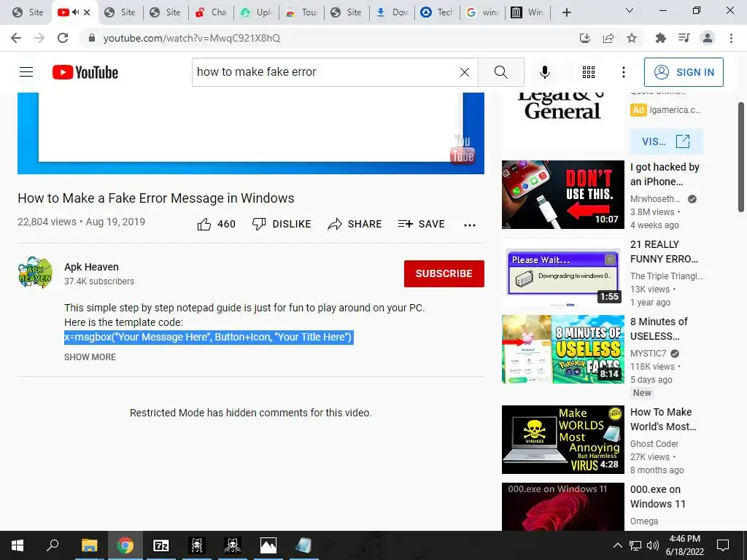Viewport: 747px width, 560px height.
Task: Install app icon in the address bar
Action: 585,38
